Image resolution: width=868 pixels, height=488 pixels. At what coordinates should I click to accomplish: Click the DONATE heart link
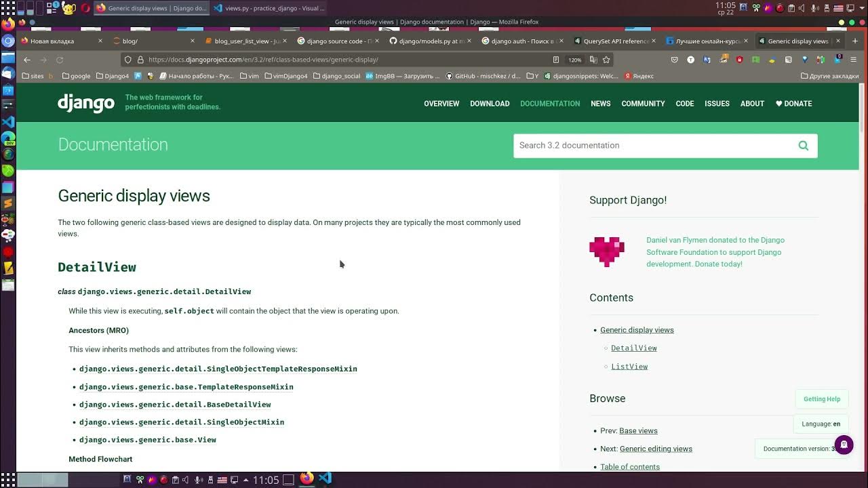[793, 104]
